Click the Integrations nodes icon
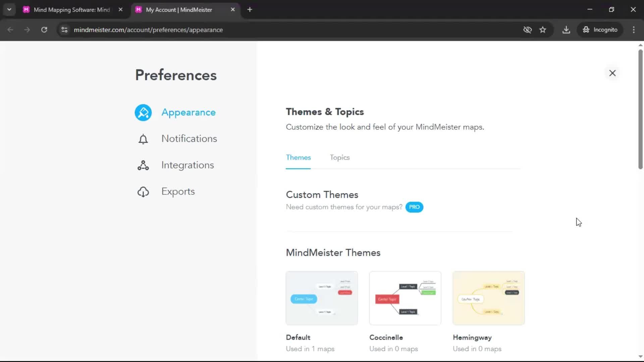The width and height of the screenshot is (644, 362). pos(143,165)
